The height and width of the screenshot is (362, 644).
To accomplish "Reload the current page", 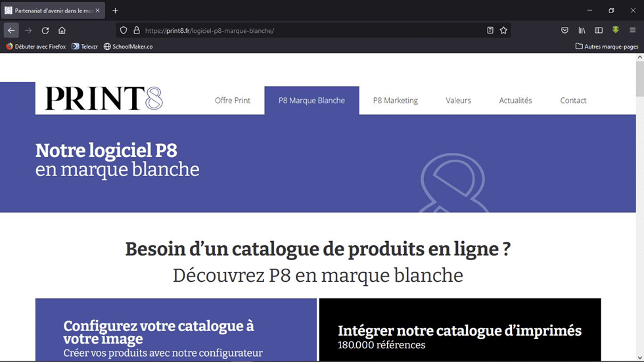I will pos(45,30).
